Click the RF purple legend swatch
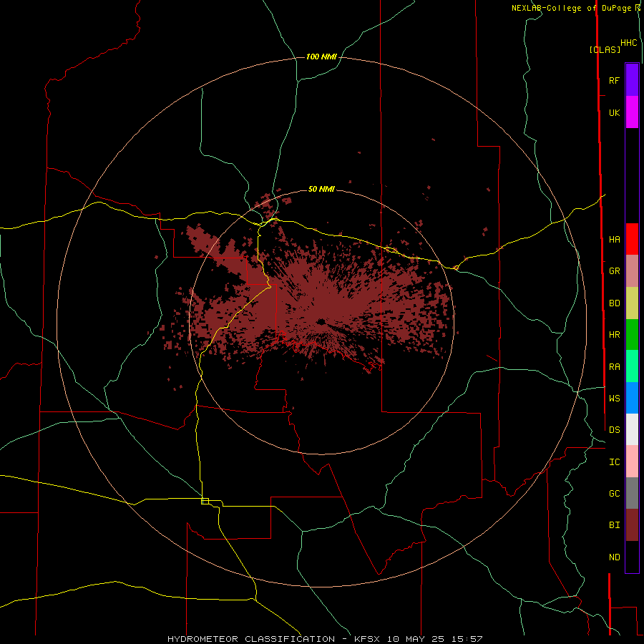The image size is (644, 644). point(632,80)
